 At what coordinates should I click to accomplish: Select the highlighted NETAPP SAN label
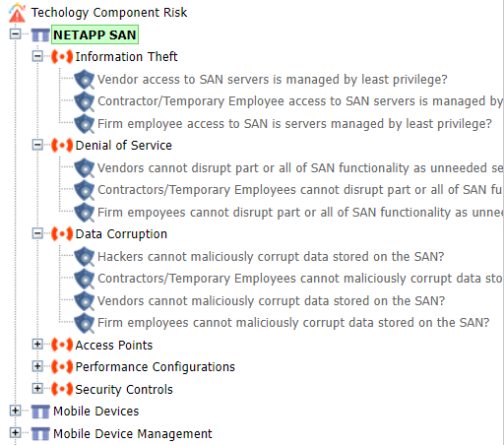94,34
